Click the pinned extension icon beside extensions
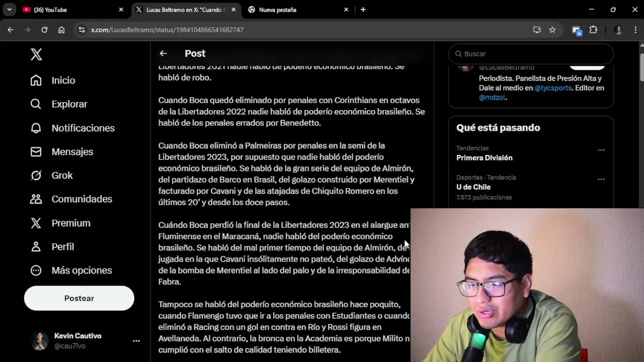This screenshot has height=362, width=644. pyautogui.click(x=577, y=30)
